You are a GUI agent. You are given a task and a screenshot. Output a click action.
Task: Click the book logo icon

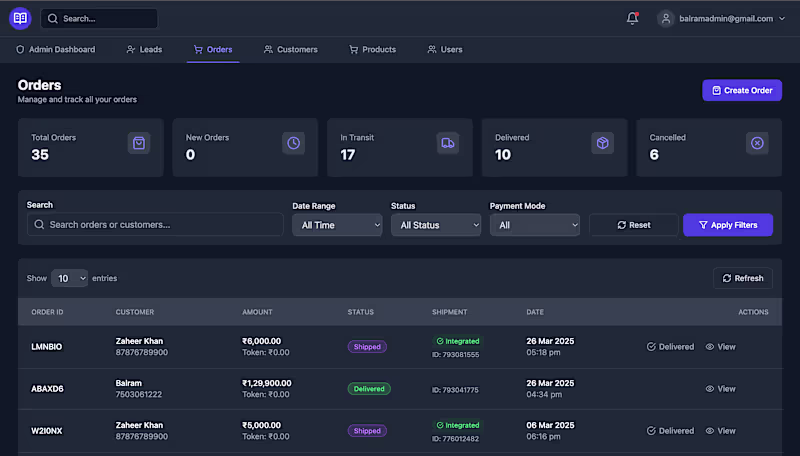20,18
